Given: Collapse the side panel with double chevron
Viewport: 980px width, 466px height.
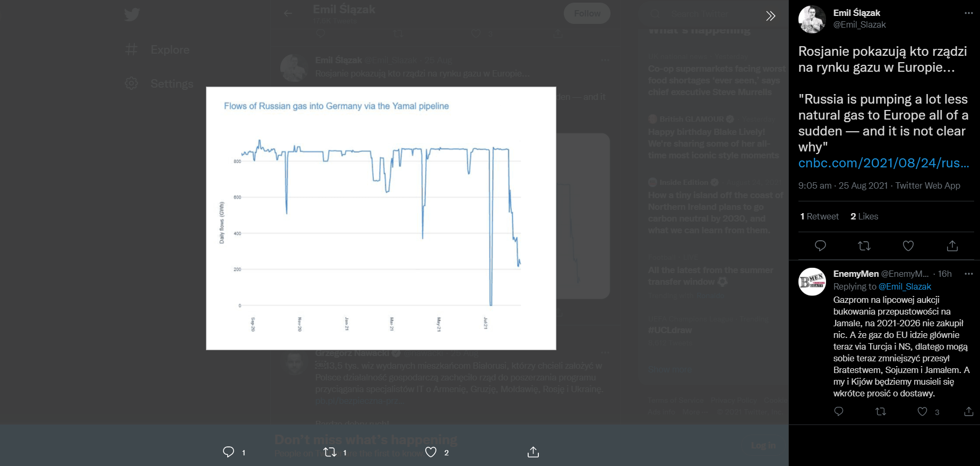Looking at the screenshot, I should click(x=770, y=16).
